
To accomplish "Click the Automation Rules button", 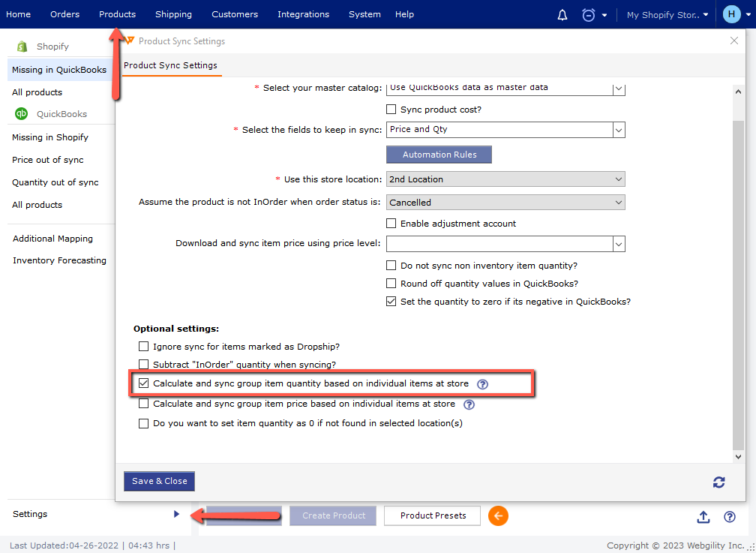I will (x=439, y=155).
